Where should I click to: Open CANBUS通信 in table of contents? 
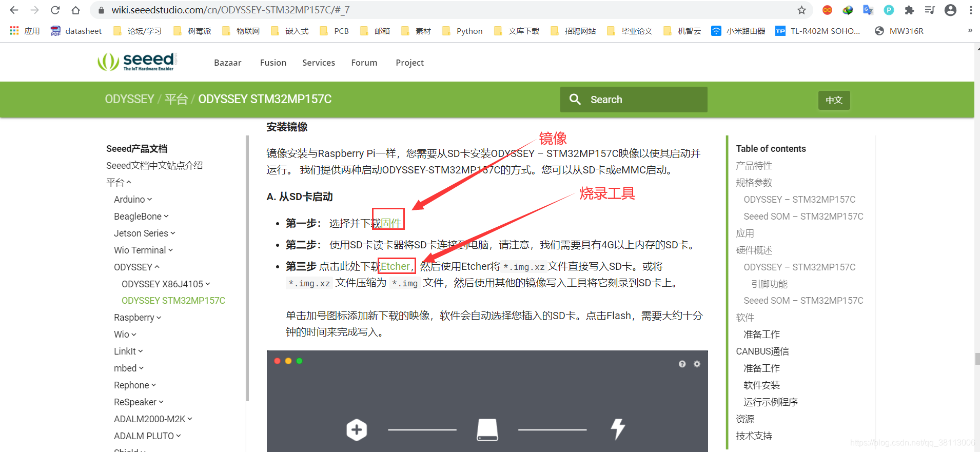coord(762,351)
